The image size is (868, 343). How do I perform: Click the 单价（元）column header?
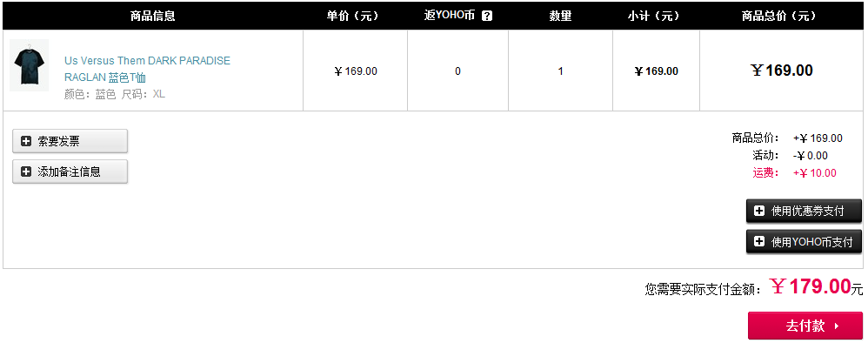pyautogui.click(x=356, y=16)
